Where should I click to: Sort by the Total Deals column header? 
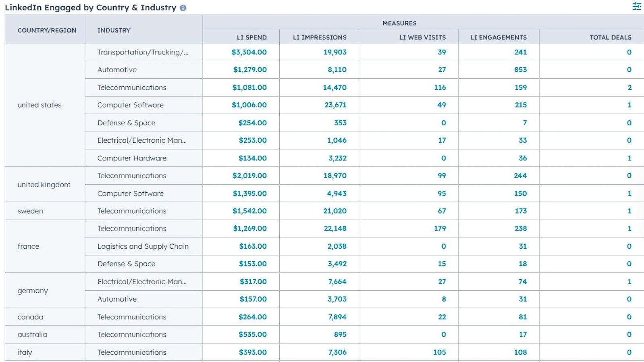pyautogui.click(x=610, y=37)
